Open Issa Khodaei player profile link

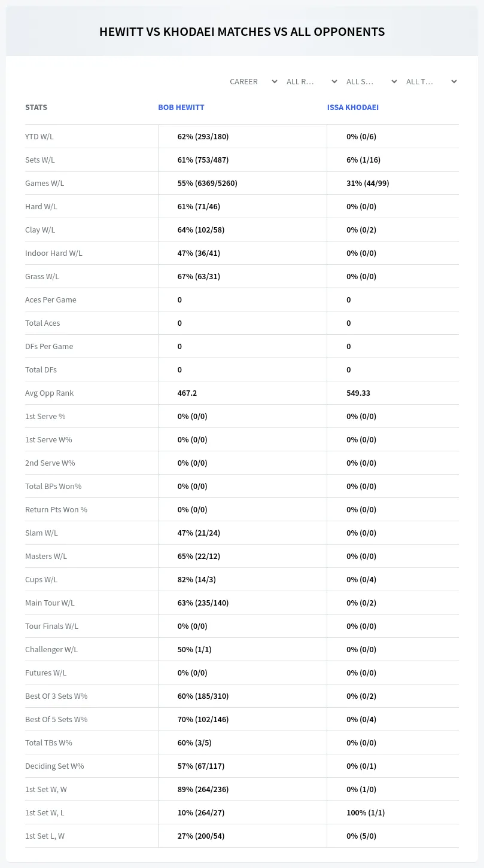353,108
